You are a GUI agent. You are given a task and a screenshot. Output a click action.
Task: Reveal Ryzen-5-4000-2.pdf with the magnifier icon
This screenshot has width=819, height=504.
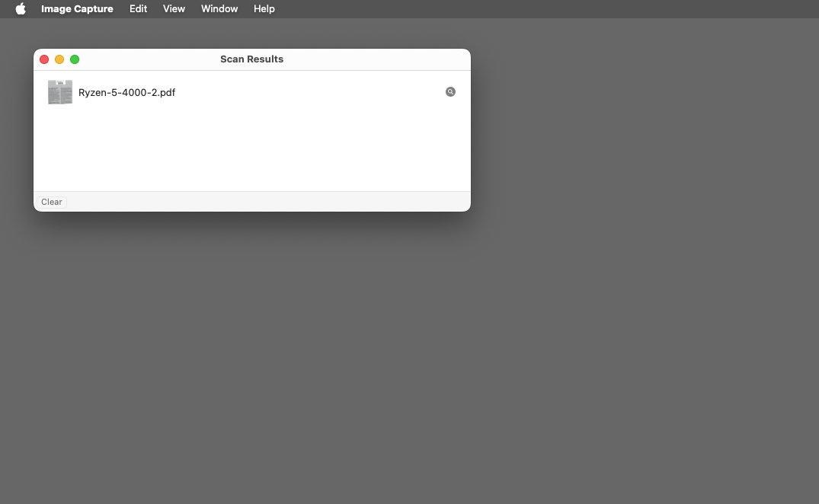click(x=450, y=92)
